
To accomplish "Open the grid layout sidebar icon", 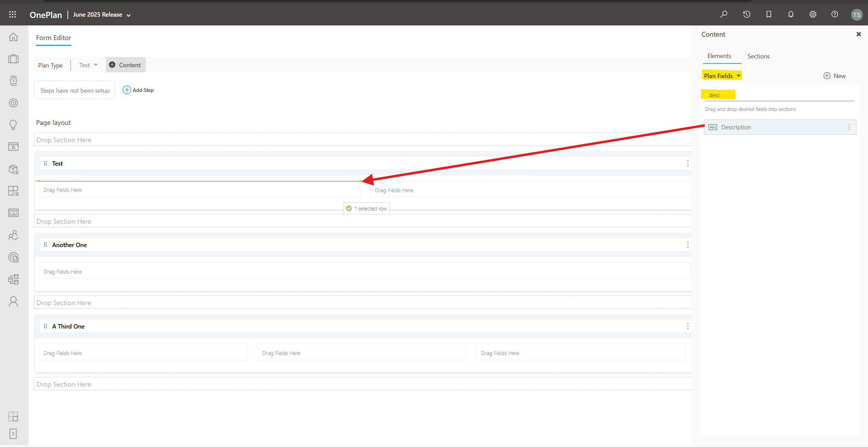I will coord(13,191).
